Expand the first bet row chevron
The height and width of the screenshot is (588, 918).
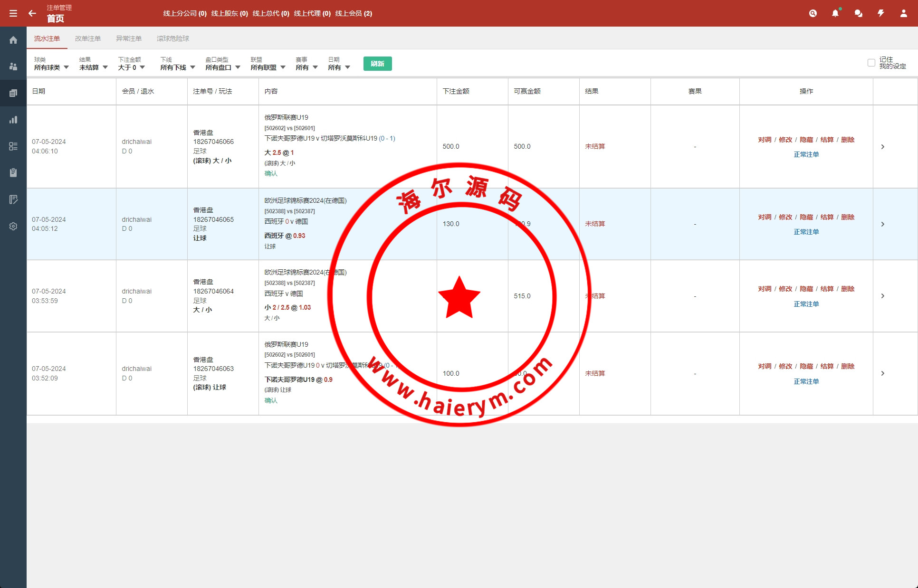pos(882,147)
